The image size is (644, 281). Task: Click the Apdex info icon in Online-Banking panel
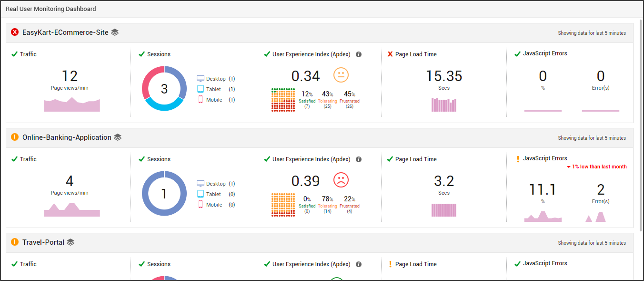359,159
